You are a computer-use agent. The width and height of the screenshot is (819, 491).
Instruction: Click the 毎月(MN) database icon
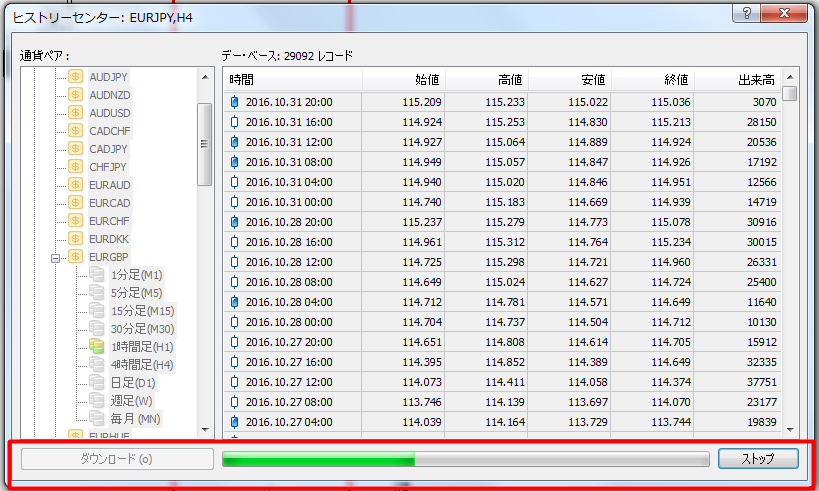97,418
